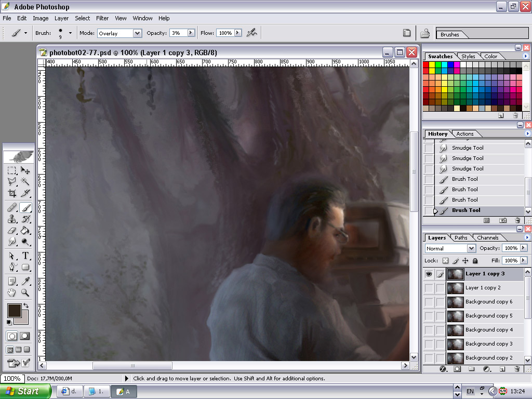This screenshot has height=399, width=532.
Task: Open tool preset picker arrow
Action: [x=25, y=33]
